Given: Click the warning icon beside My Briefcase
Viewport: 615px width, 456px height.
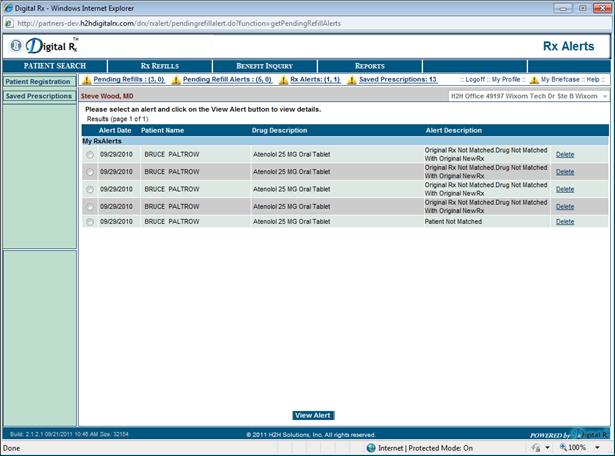Looking at the screenshot, I should pyautogui.click(x=534, y=80).
